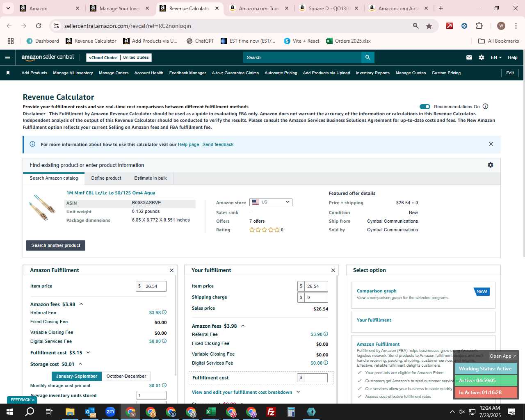This screenshot has width=525, height=420.
Task: Open the browser zoom magnifier icon
Action: 416,26
